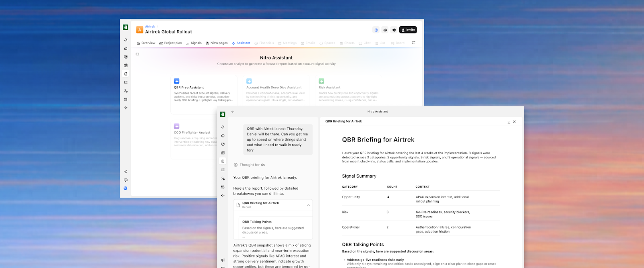Click the Invite button
This screenshot has height=268, width=644.
point(408,30)
